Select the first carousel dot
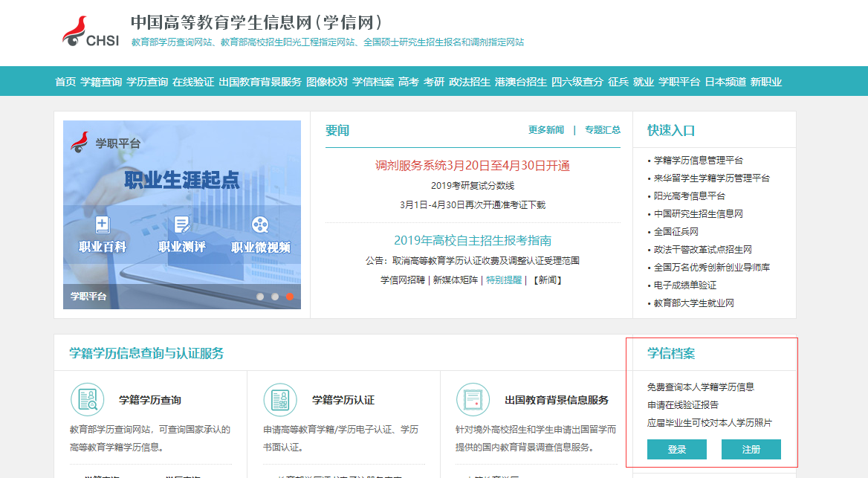Viewport: 868px width, 478px height. [259, 297]
